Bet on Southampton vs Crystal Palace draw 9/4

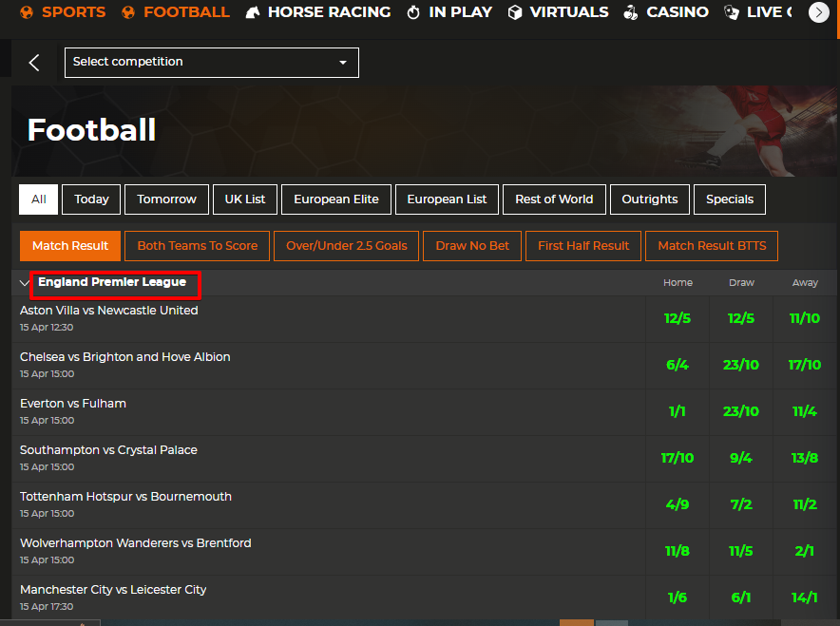point(741,459)
